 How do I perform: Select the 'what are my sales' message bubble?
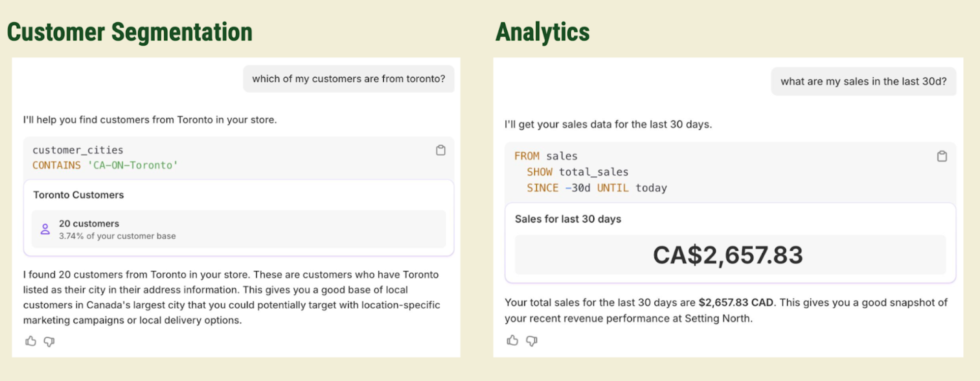click(x=863, y=81)
